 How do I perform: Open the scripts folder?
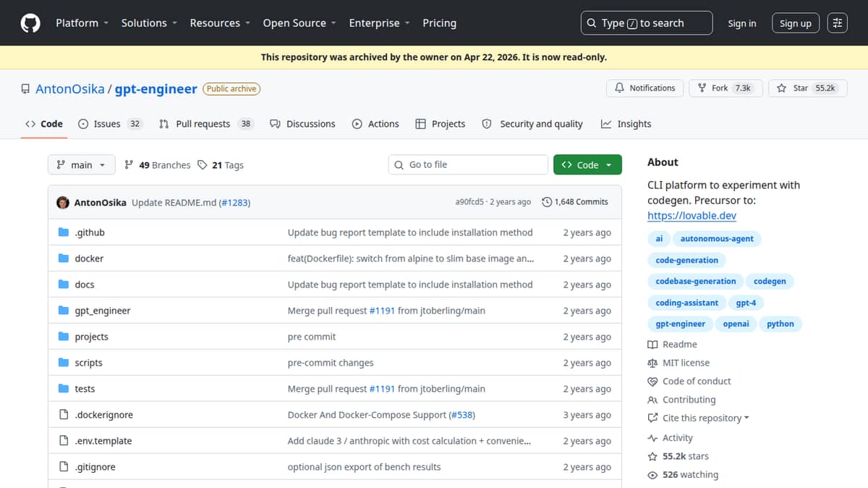click(89, 363)
